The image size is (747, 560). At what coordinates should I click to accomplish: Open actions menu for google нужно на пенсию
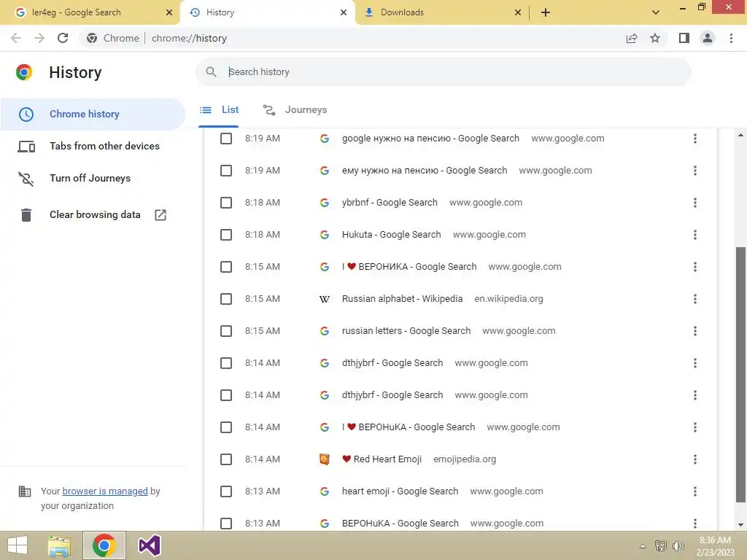(x=695, y=139)
